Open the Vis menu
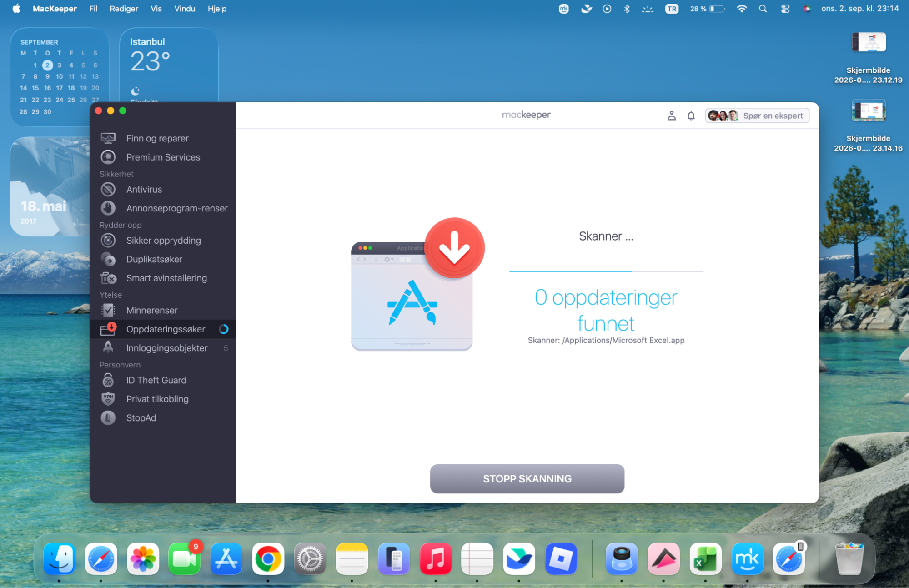Image resolution: width=909 pixels, height=588 pixels. click(x=156, y=9)
